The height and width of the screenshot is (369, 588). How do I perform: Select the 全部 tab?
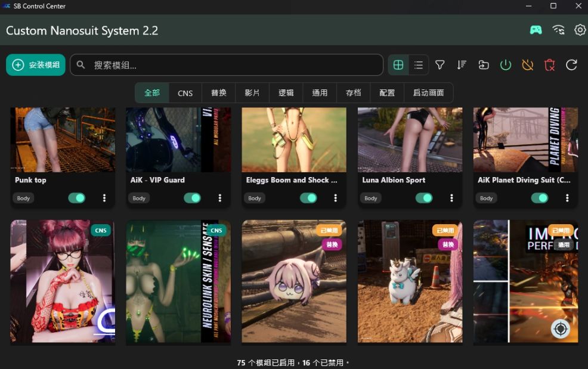(x=152, y=93)
